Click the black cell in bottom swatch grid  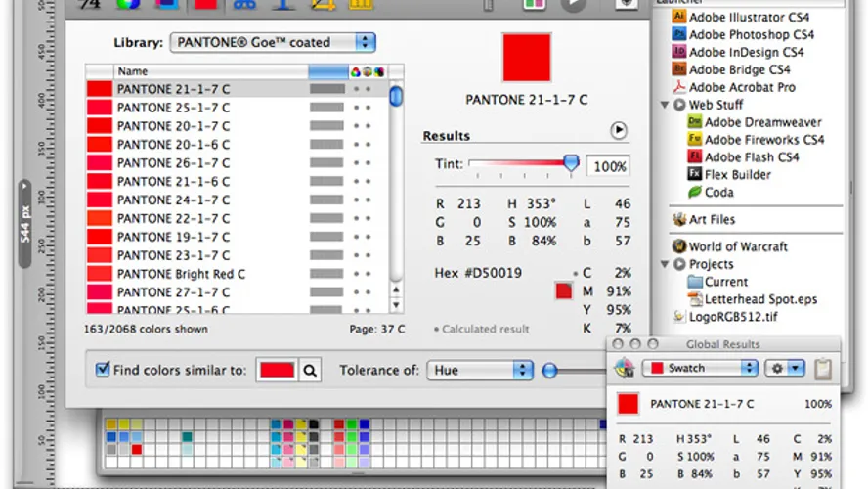(314, 424)
